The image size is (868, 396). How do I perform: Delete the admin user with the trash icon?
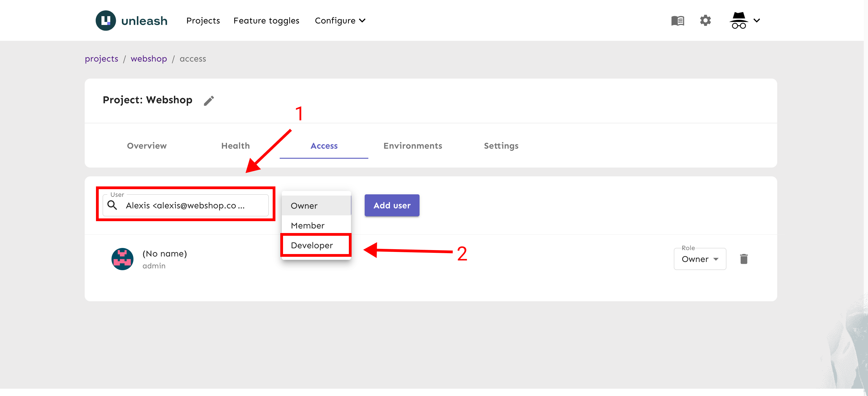tap(744, 259)
